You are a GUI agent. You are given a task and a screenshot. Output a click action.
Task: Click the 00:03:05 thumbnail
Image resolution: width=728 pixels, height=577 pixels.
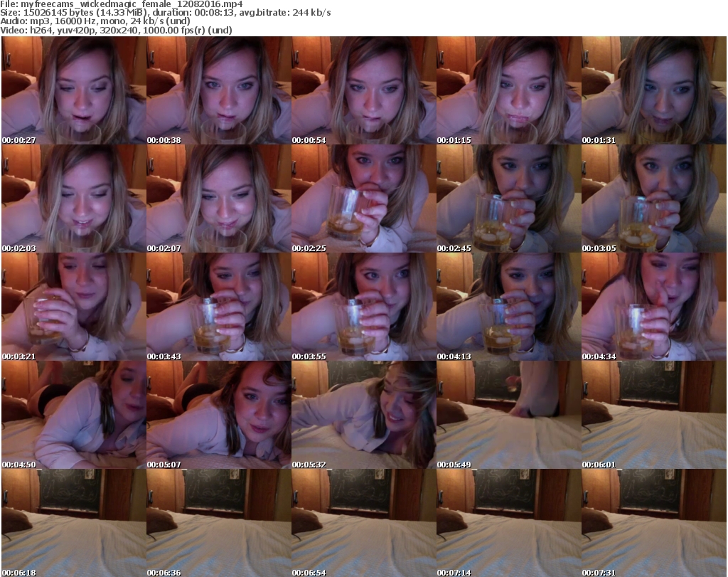click(654, 198)
